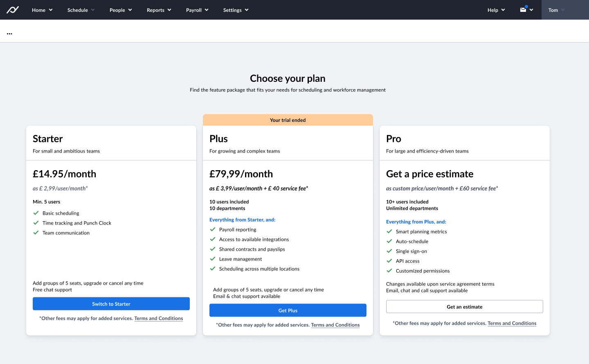
Task: Click the 'Min. 5 users' text
Action: coord(47,202)
